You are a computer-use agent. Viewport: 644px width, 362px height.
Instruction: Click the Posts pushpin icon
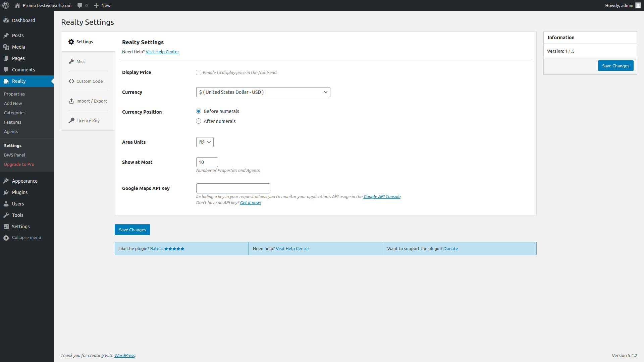pyautogui.click(x=6, y=36)
